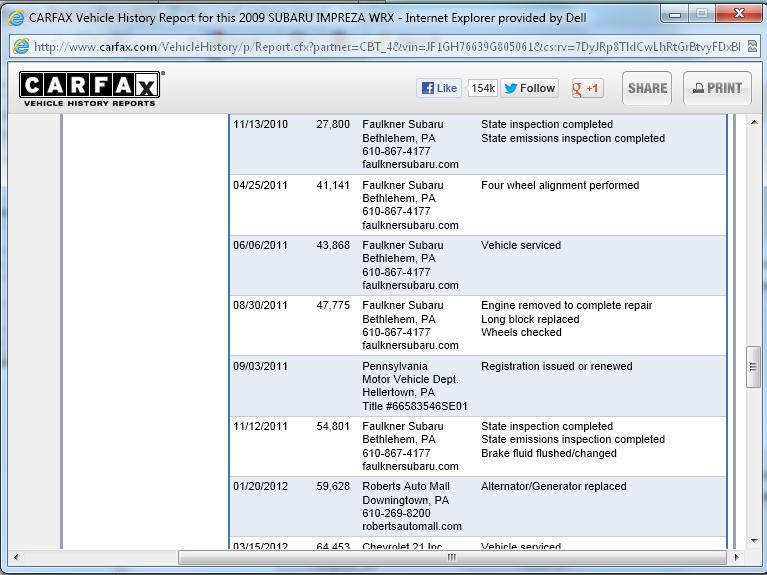The height and width of the screenshot is (575, 767).
Task: Click the compatibility view icon in the address bar
Action: click(752, 46)
